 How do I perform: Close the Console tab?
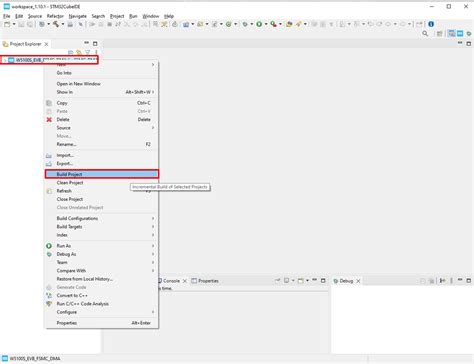tap(185, 281)
